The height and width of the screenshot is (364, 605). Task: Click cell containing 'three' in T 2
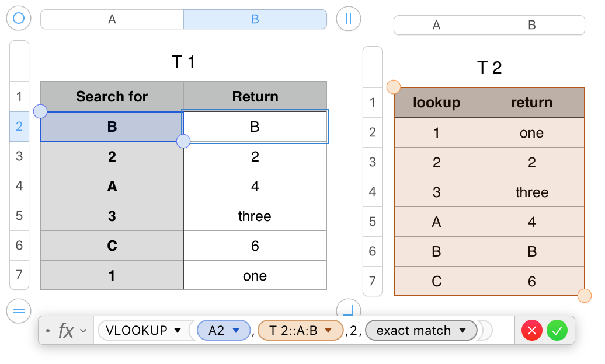point(531,192)
